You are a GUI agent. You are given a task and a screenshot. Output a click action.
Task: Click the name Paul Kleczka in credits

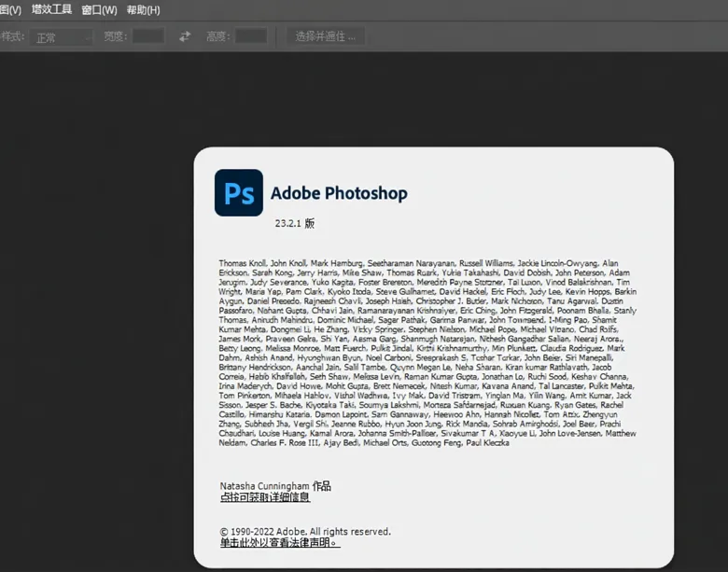click(x=487, y=443)
